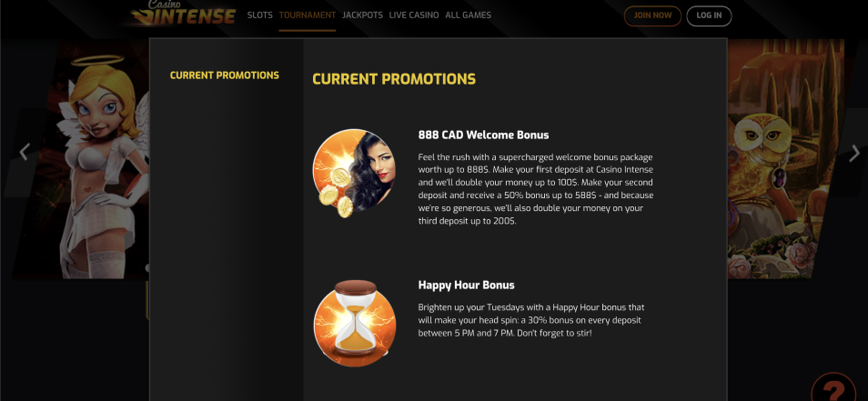
Task: Click the Happy Hour hourglass image
Action: pos(355,323)
